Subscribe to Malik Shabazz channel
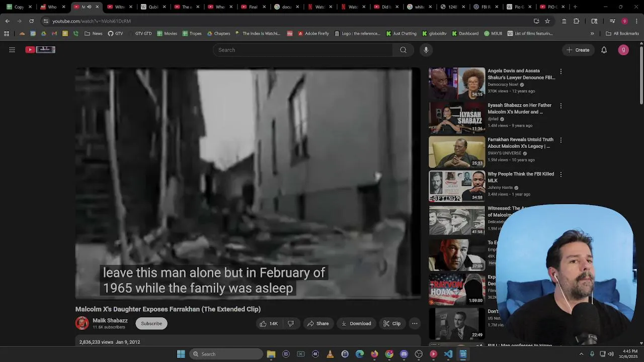Viewport: 644px width, 362px height. (151, 323)
